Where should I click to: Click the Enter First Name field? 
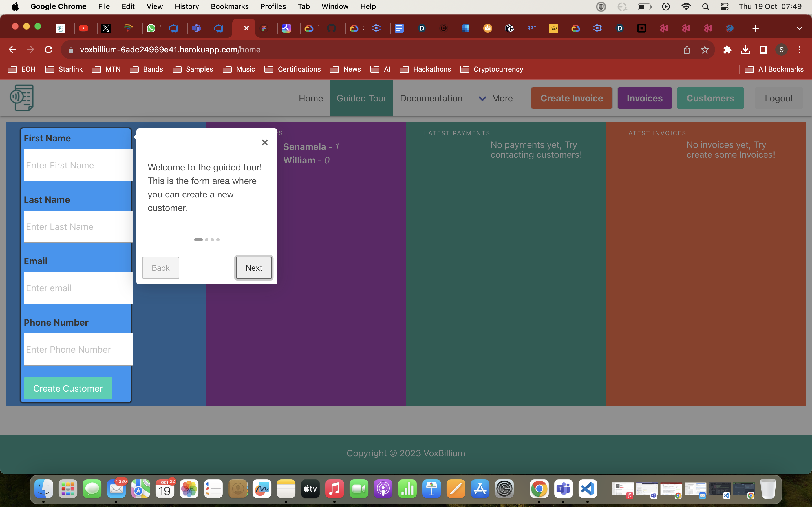(78, 165)
